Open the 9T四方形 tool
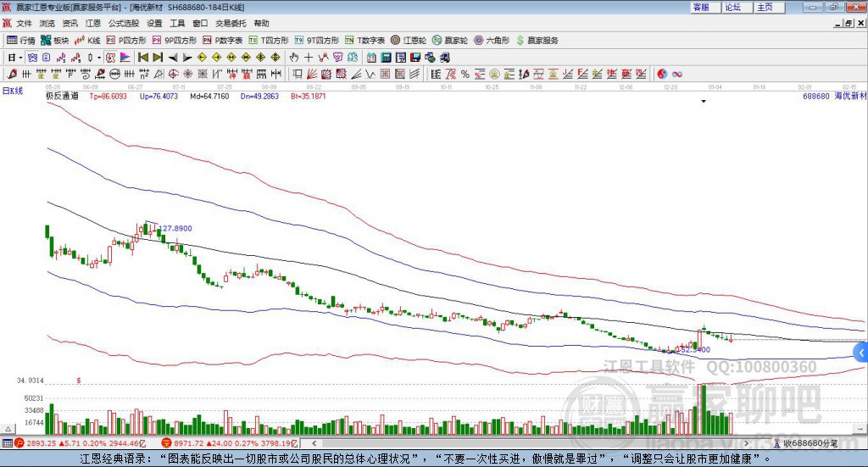868x467 pixels. [x=317, y=41]
